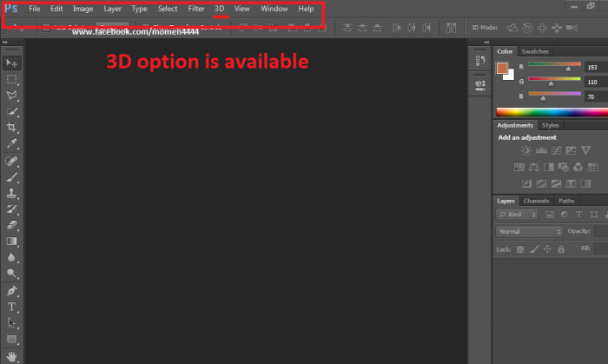Image resolution: width=608 pixels, height=364 pixels.
Task: Select the Dodge tool
Action: (x=11, y=274)
